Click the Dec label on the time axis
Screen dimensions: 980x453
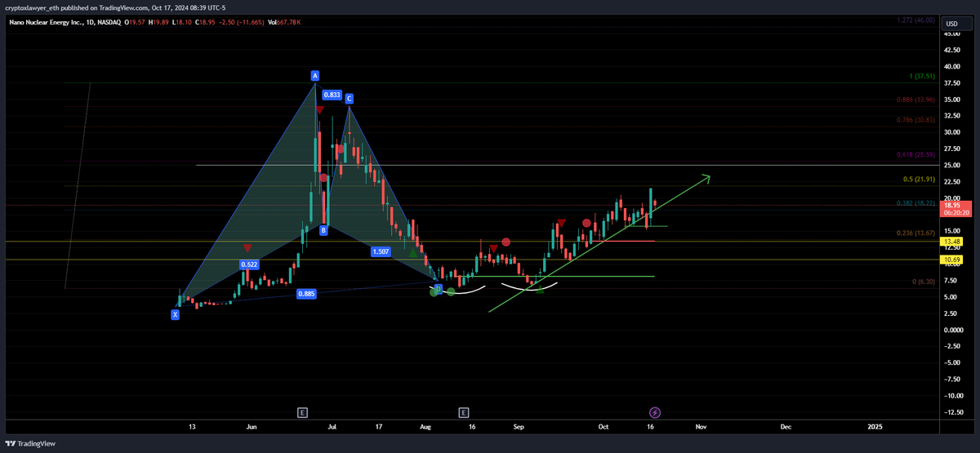[x=786, y=427]
